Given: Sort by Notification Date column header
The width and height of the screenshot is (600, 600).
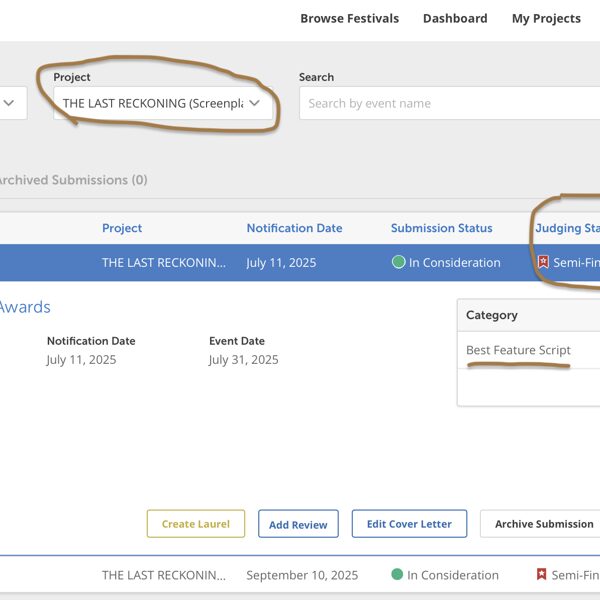Looking at the screenshot, I should point(294,228).
